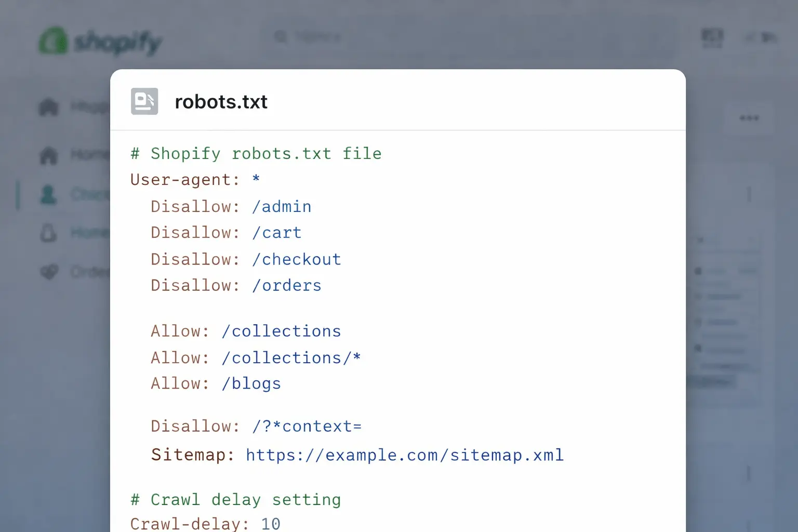798x532 pixels.
Task: Click the sitemap.xml link
Action: pyautogui.click(x=404, y=455)
